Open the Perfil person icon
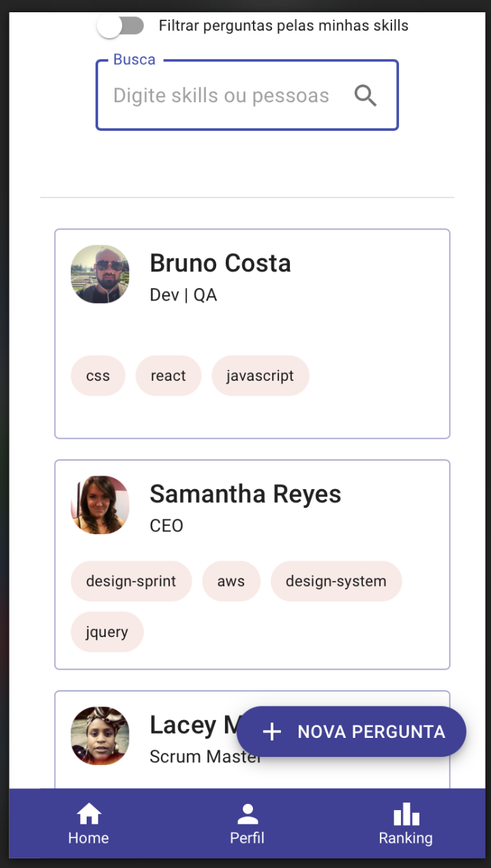 [x=247, y=813]
